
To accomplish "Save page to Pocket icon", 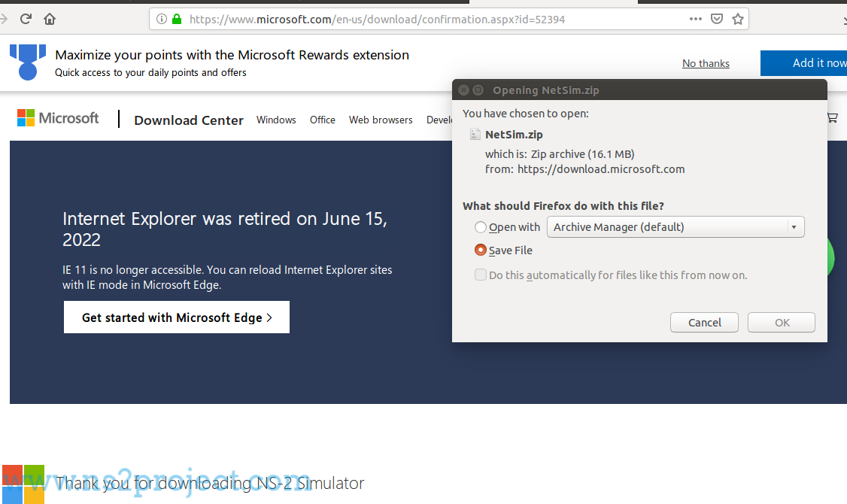I will [717, 19].
